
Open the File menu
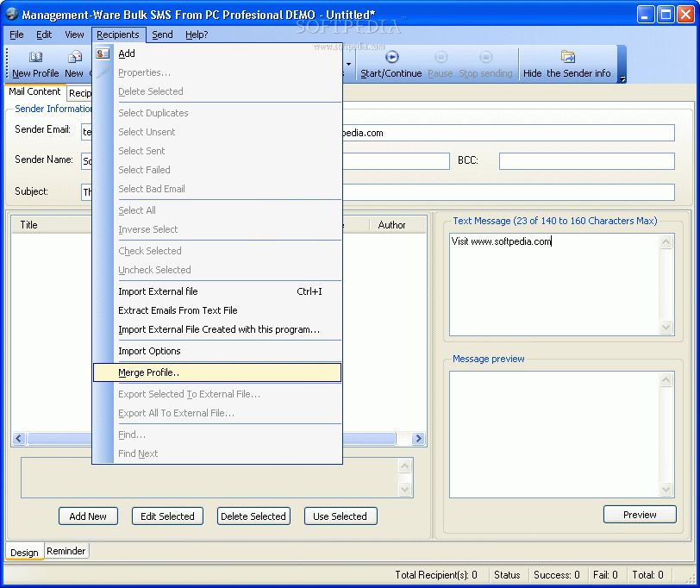[x=16, y=34]
